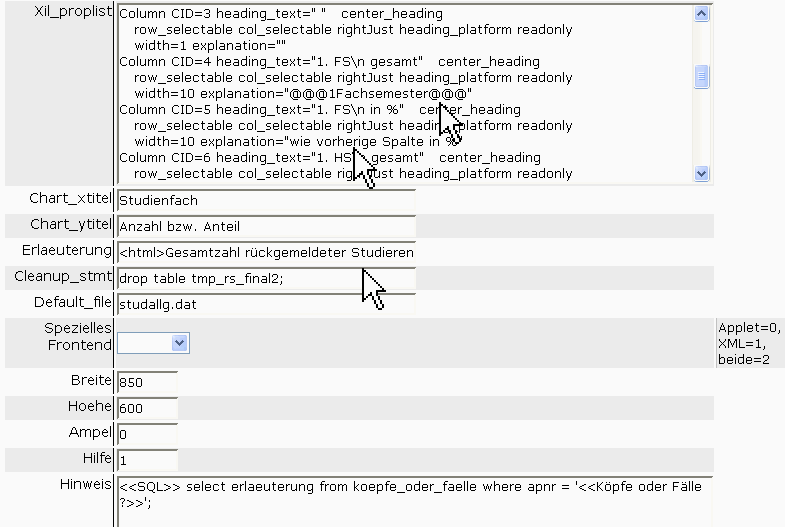785x527 pixels.
Task: Focus the Breite field showing 850
Action: click(147, 382)
